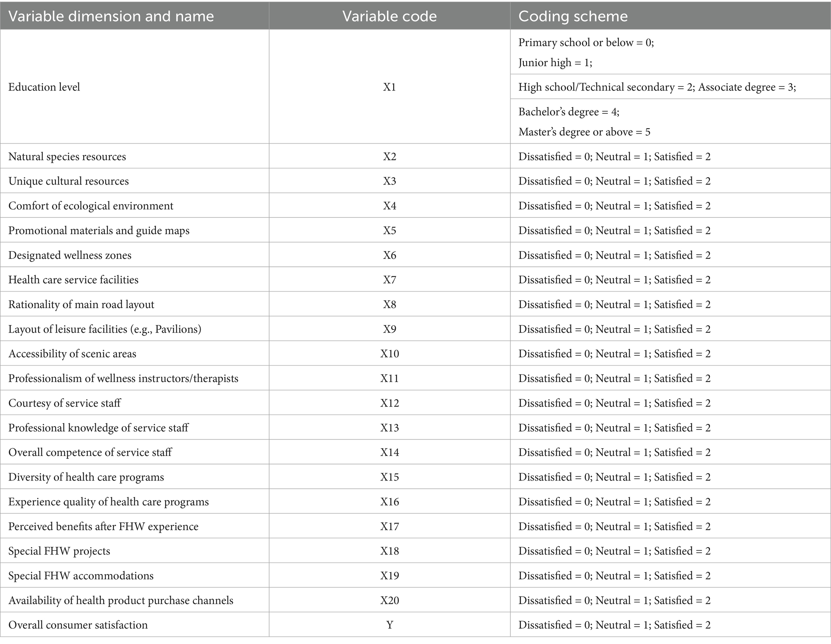
Task: Click the Y variable code cell
Action: [389, 625]
